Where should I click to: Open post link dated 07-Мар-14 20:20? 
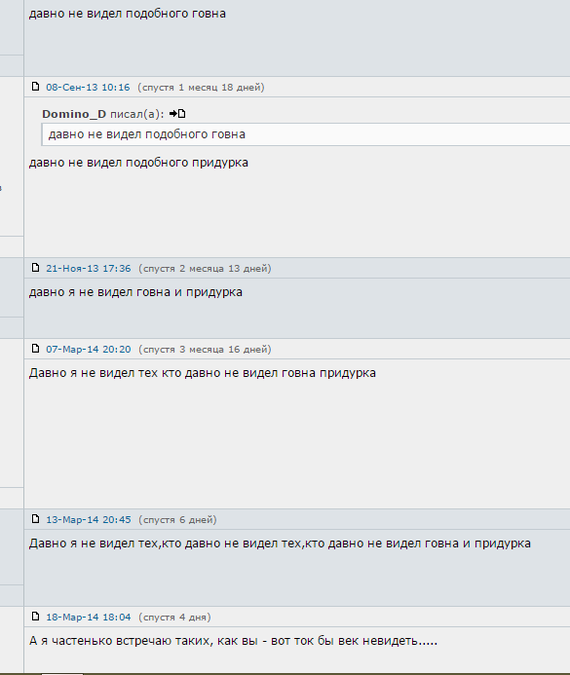click(88, 349)
